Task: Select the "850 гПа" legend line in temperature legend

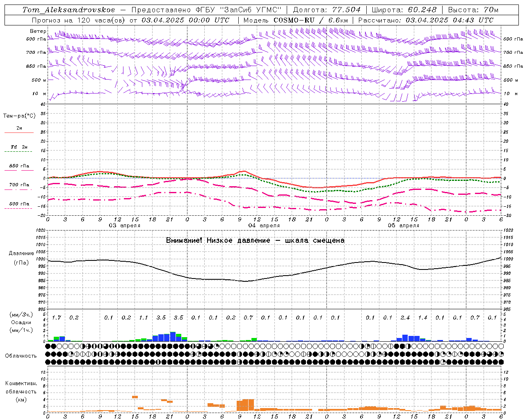Action: click(x=19, y=170)
